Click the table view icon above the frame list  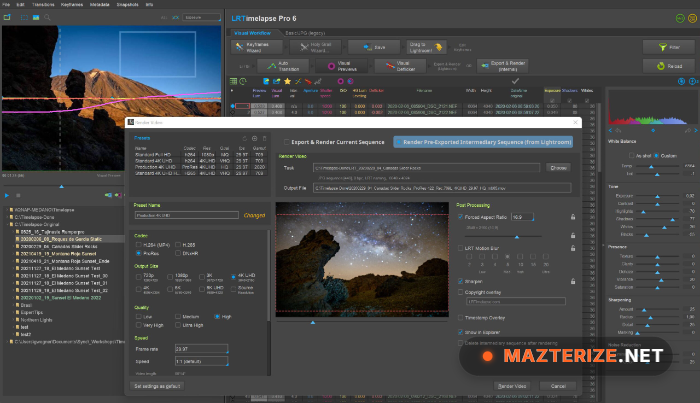[x=233, y=81]
